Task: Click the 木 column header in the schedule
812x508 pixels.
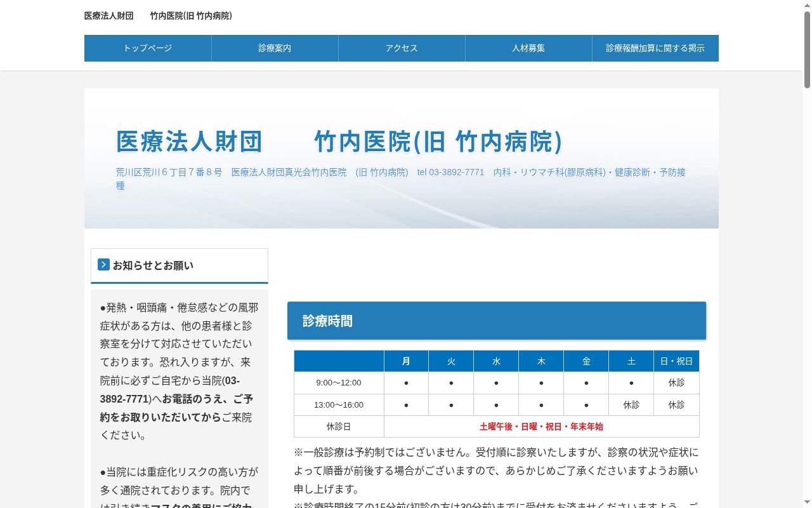Action: point(541,361)
